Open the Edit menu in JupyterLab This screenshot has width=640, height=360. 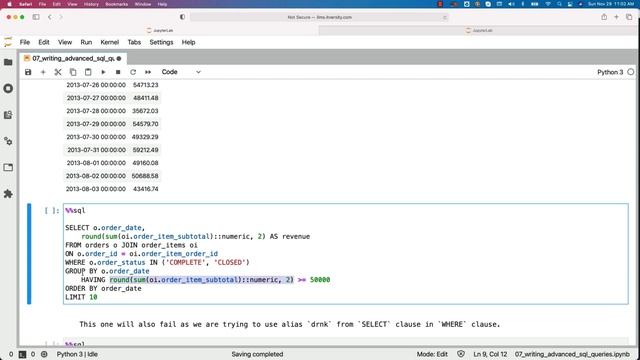pos(44,42)
